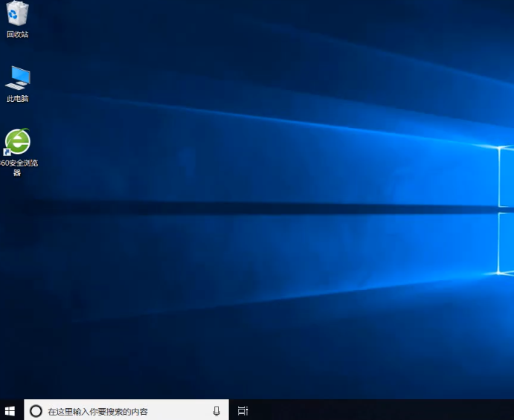Click the shortcut arrow overlay on 360 icon

pos(7,152)
